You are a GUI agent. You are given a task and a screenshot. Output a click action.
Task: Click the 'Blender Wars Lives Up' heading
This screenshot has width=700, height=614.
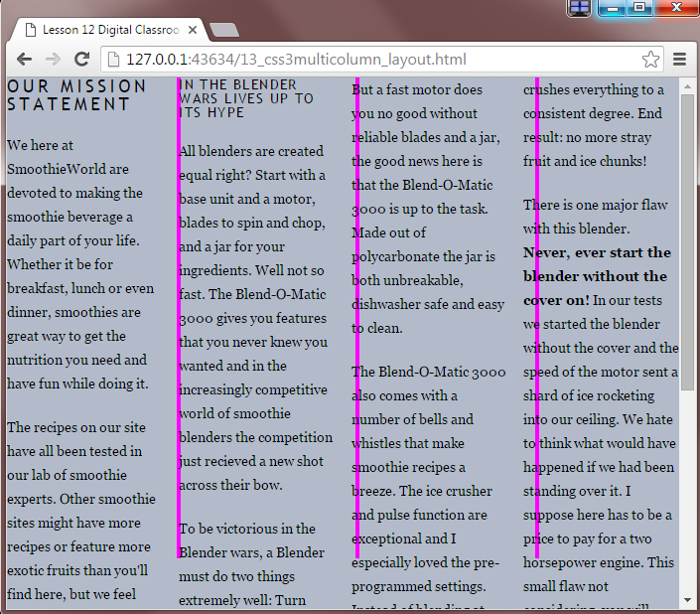(x=246, y=98)
